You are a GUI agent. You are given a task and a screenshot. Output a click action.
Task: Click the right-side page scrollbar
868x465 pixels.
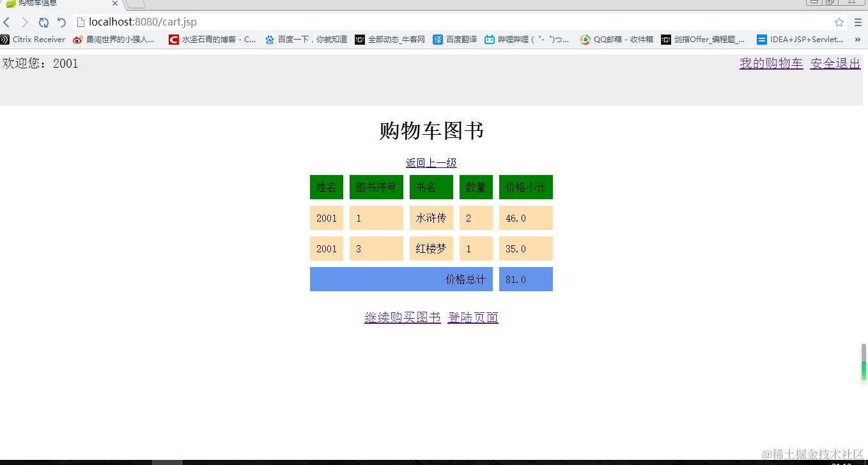pyautogui.click(x=864, y=362)
